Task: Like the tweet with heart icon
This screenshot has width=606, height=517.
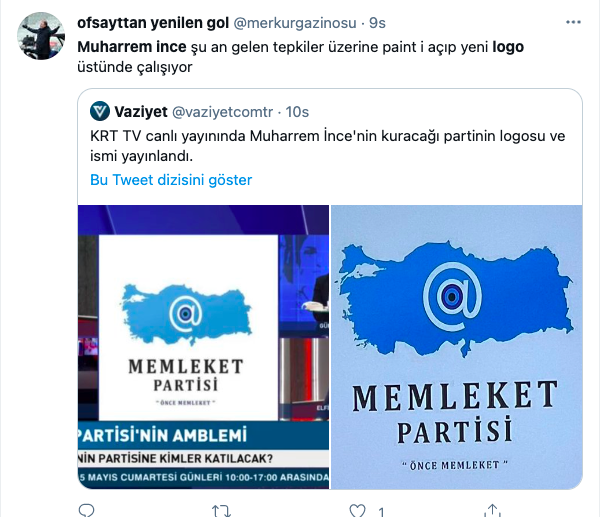Action: click(357, 510)
